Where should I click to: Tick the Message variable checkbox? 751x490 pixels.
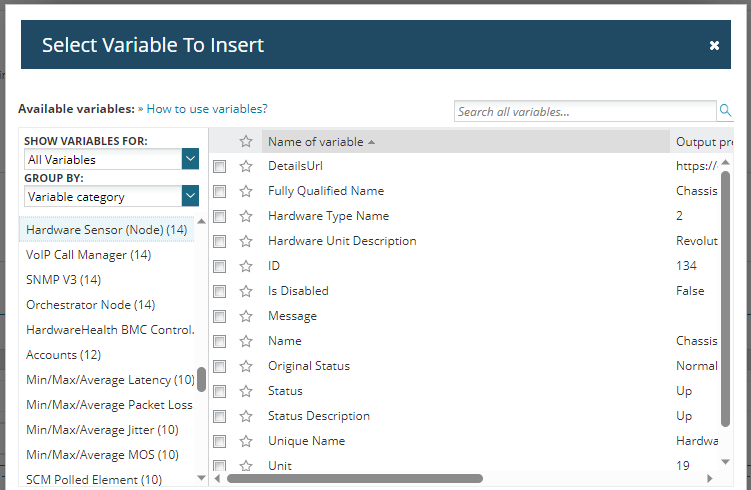pos(219,317)
